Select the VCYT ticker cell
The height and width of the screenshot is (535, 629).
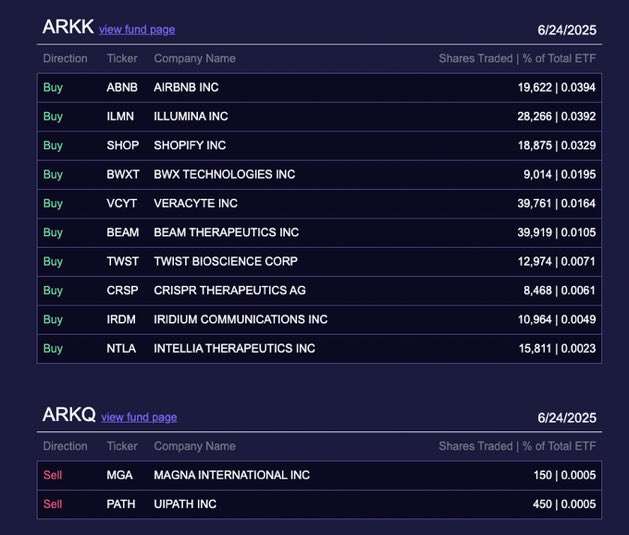point(122,203)
